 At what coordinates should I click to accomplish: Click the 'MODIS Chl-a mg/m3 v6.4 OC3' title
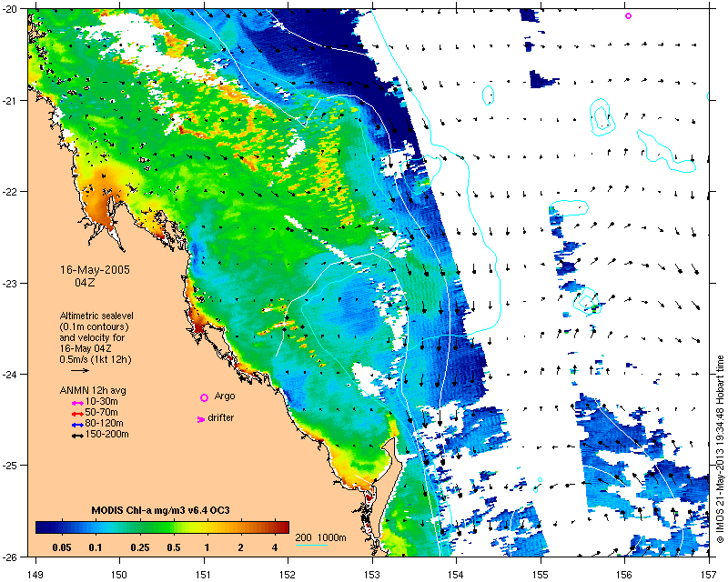(x=161, y=510)
